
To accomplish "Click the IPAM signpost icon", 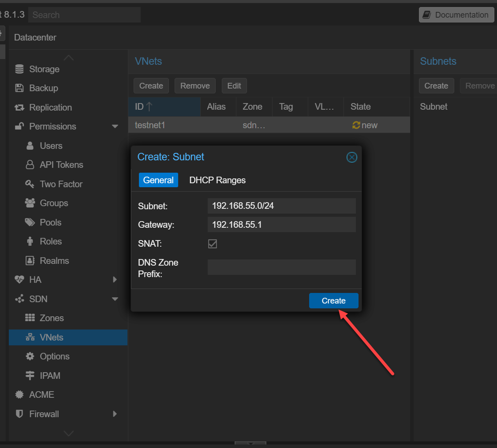I will pos(30,376).
